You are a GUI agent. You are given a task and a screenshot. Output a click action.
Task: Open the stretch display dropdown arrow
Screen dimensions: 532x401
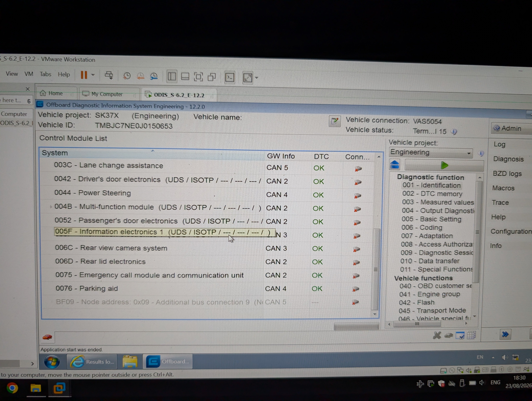(x=256, y=78)
